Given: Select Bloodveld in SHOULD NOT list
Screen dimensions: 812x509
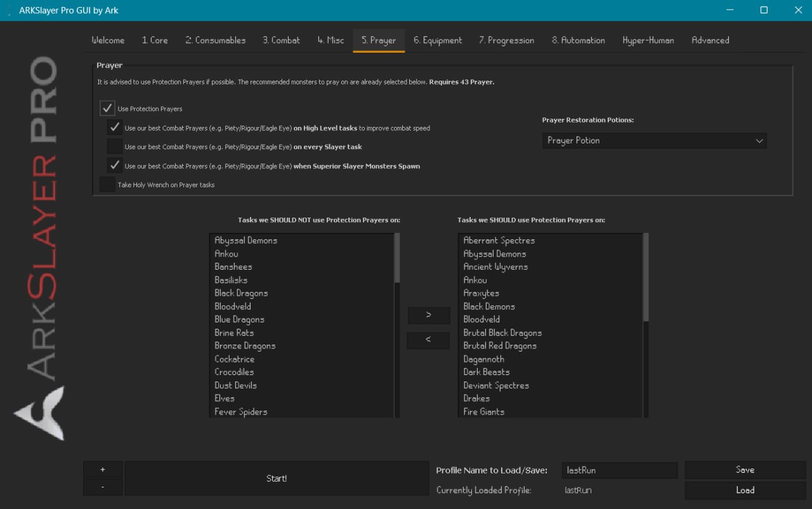Looking at the screenshot, I should point(302,307).
